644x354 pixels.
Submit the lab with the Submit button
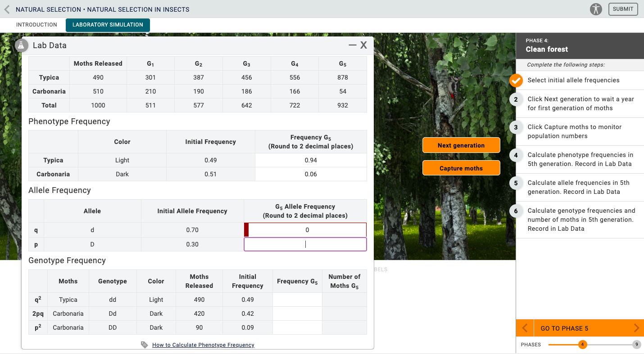point(623,9)
